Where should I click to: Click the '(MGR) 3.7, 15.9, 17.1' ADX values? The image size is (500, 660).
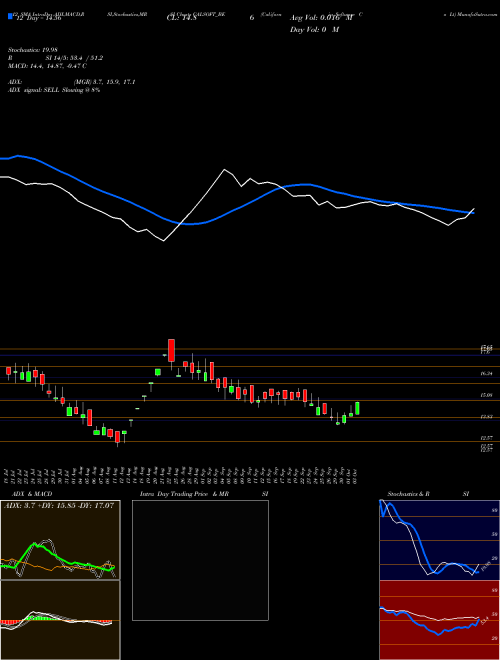coord(104,82)
